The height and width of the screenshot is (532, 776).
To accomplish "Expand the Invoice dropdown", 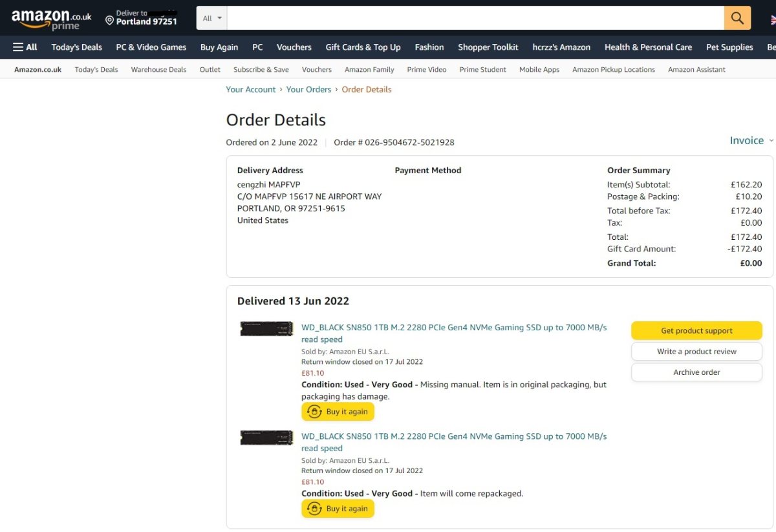I will pyautogui.click(x=751, y=140).
